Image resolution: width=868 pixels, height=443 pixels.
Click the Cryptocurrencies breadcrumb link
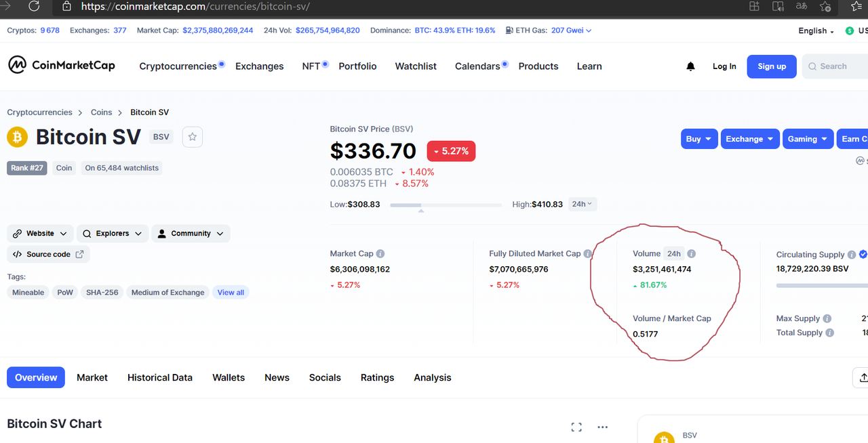point(39,112)
